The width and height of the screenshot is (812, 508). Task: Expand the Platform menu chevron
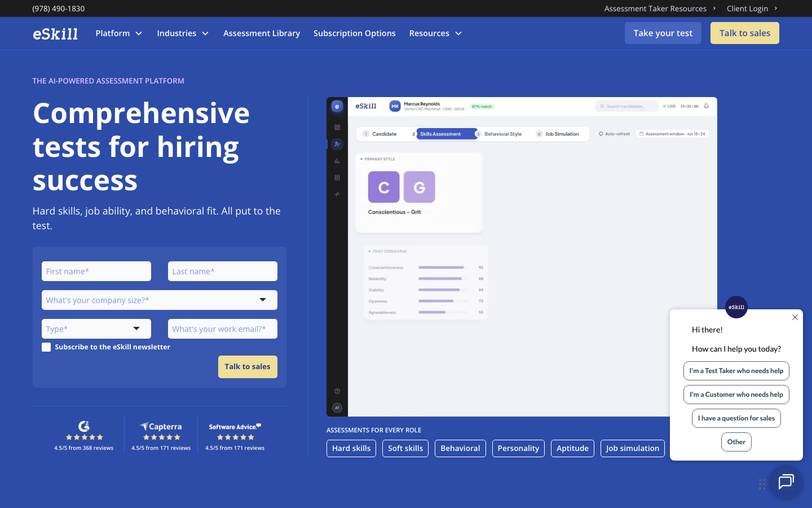tap(139, 33)
